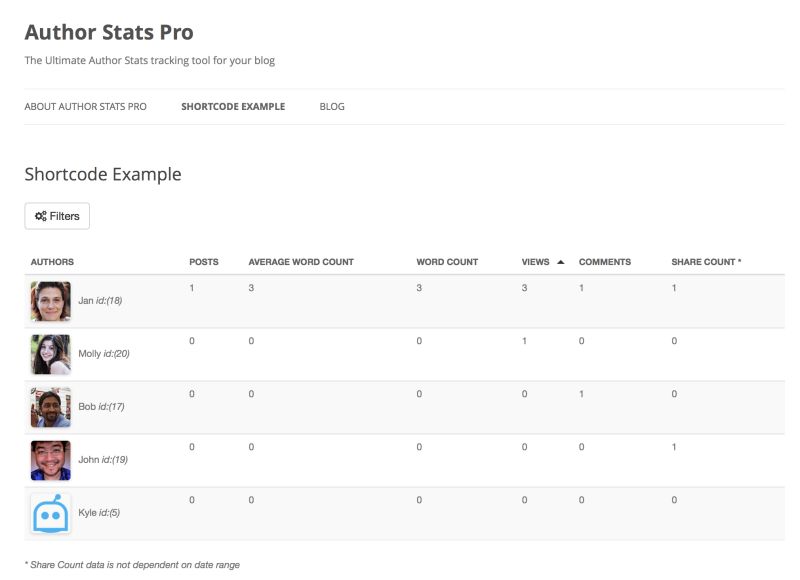Image resolution: width=800 pixels, height=580 pixels.
Task: Sort table by Posts column header
Action: click(204, 262)
